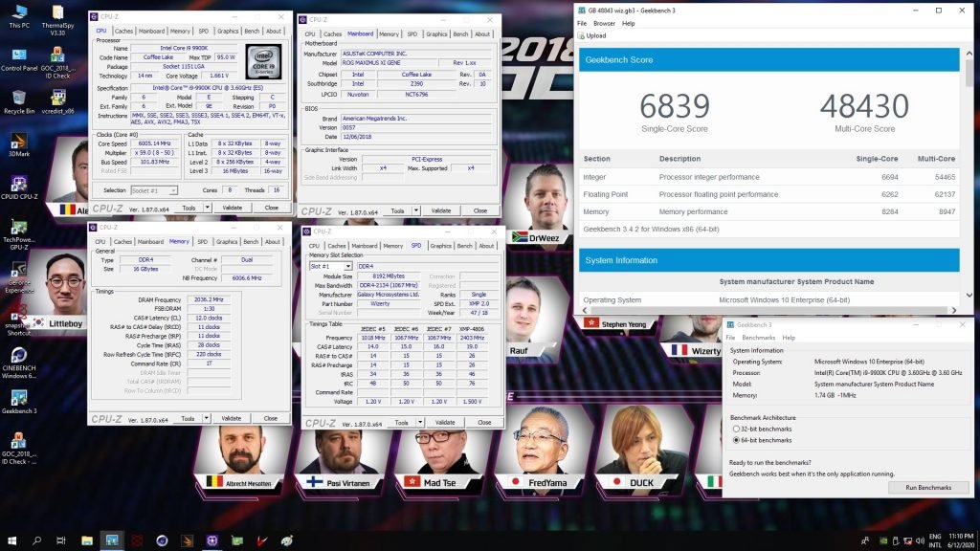Image resolution: width=980 pixels, height=551 pixels.
Task: Switch to Caches tab in top-left CPU-Z
Action: [123, 31]
